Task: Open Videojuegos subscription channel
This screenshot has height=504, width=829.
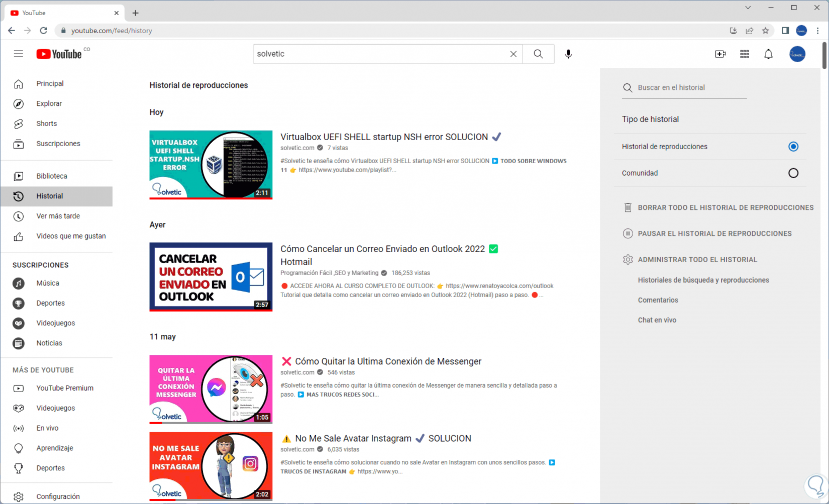Action: click(x=57, y=323)
